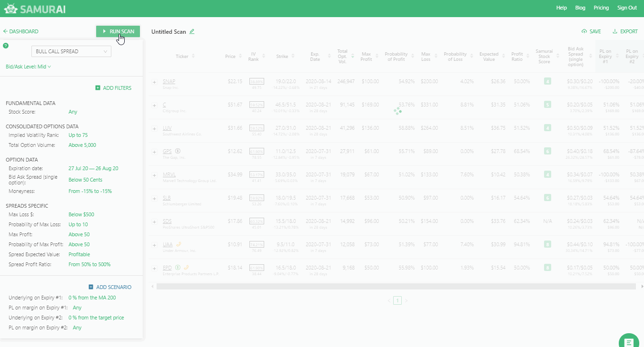This screenshot has height=347, width=644.
Task: Click the Samurai logo icon
Action: [10, 8]
